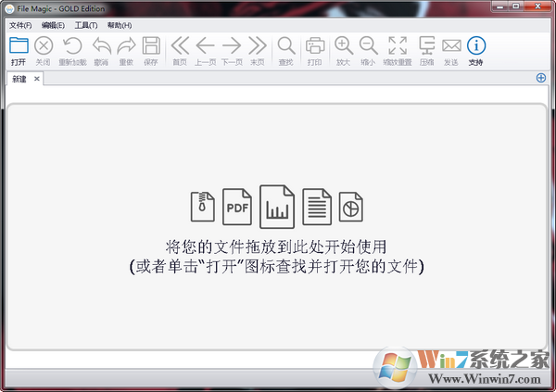Open the 编辑(E) menu

pos(53,26)
